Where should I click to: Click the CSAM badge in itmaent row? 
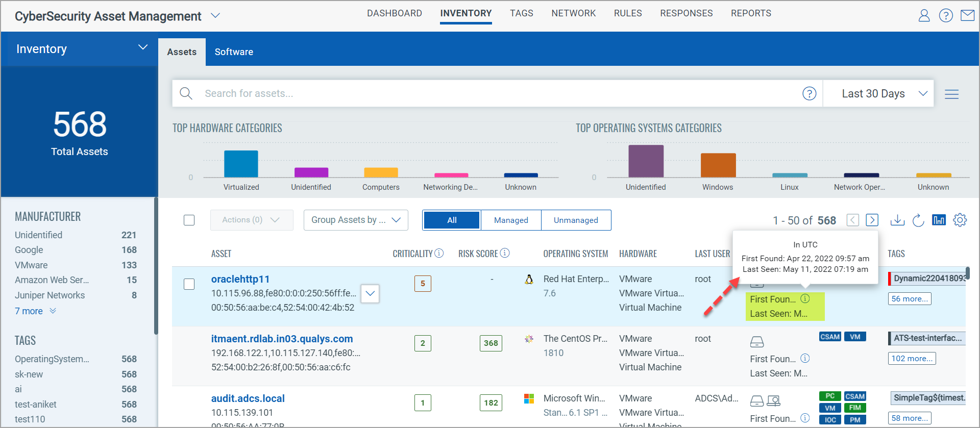tap(830, 337)
